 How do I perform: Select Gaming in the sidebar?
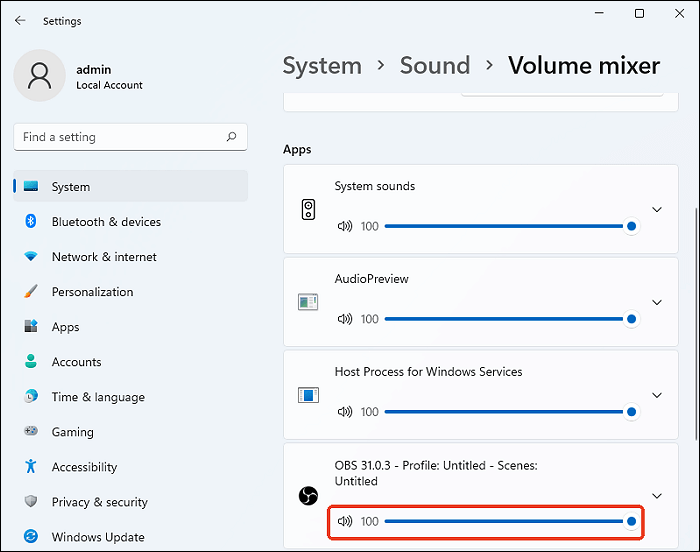72,432
